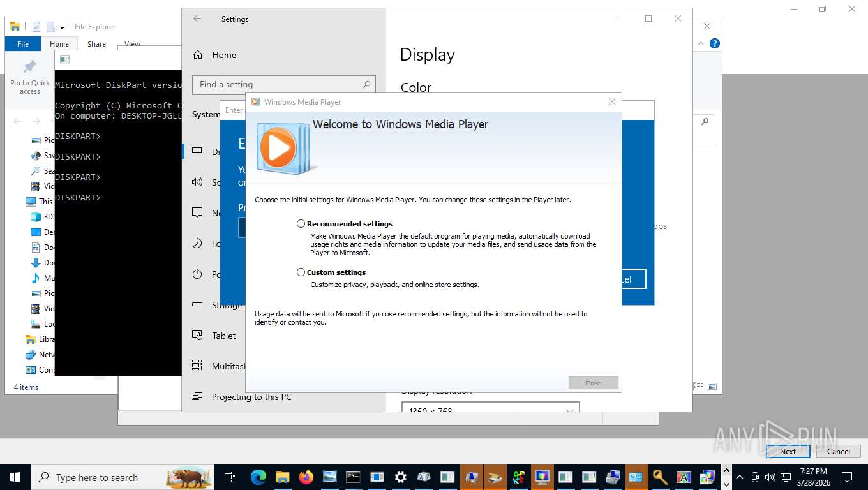Open Music in File Explorer navigation pane

[x=42, y=278]
